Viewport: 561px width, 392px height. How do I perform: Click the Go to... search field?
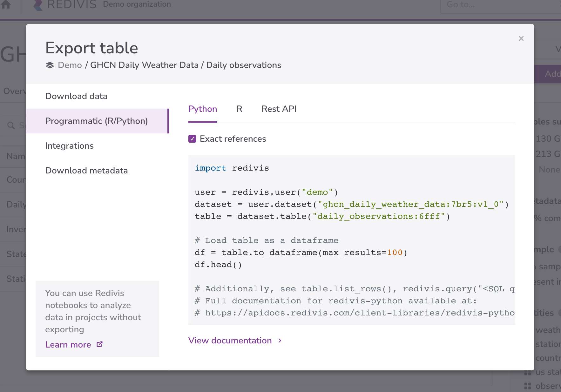pos(499,5)
